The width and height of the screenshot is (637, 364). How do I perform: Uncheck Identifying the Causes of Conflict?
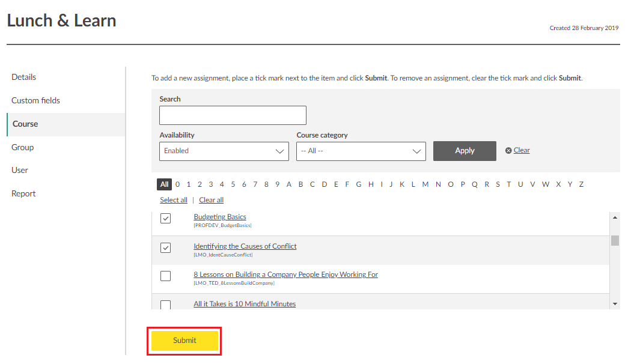pos(166,247)
